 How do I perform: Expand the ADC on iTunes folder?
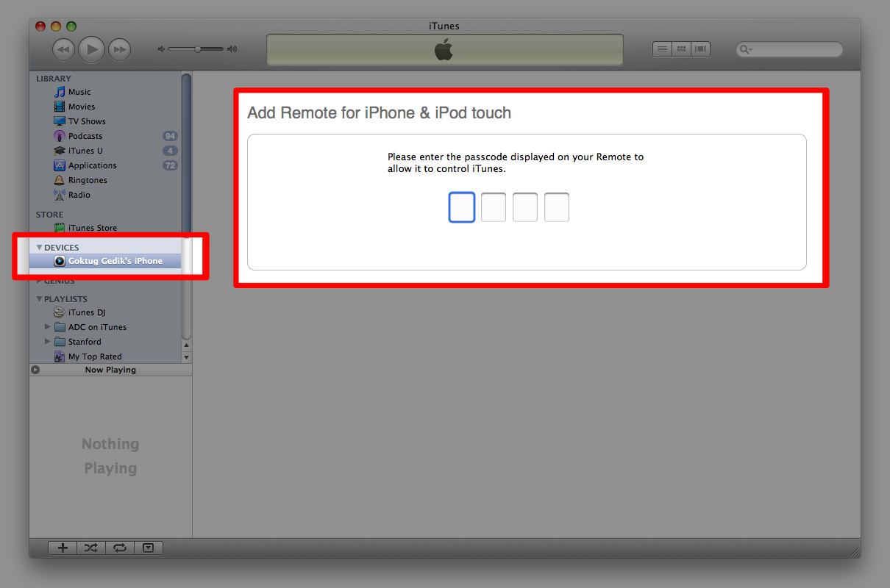click(x=48, y=327)
